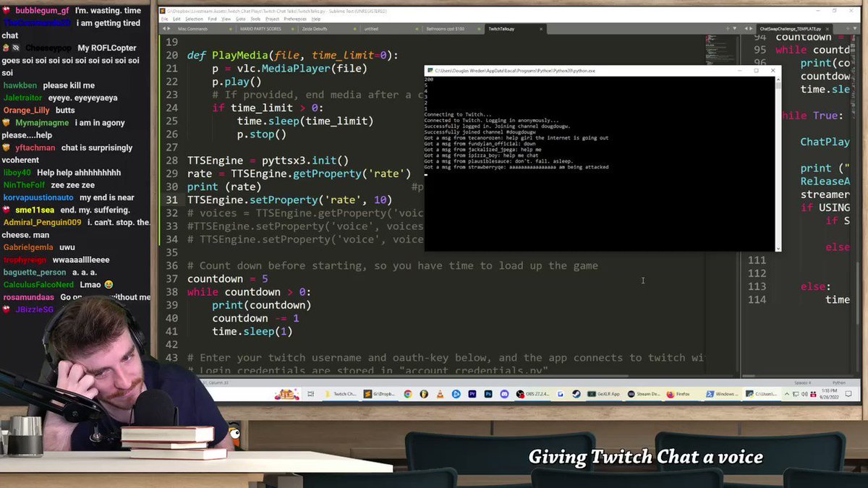
Task: Click the Python syntax status bar selector
Action: 839,382
